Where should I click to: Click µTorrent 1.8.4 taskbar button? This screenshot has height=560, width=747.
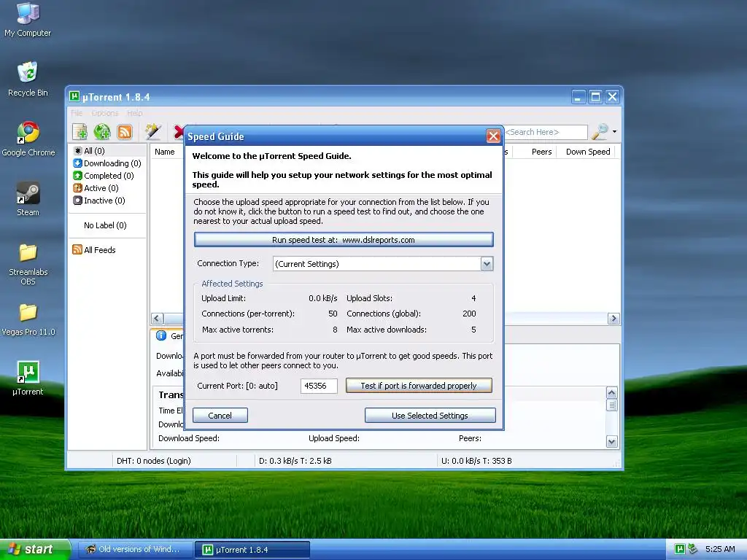pos(252,550)
